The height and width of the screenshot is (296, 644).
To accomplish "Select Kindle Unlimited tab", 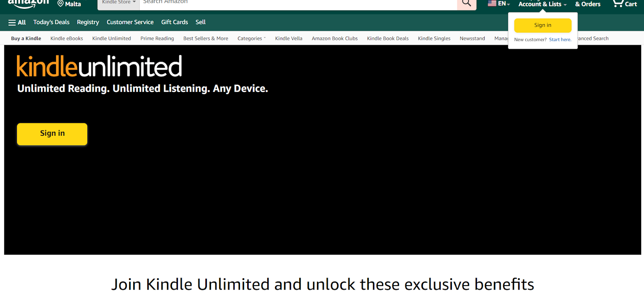I will pos(111,39).
